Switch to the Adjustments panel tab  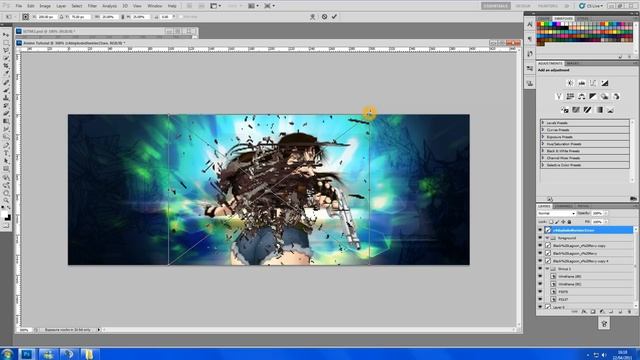click(550, 64)
